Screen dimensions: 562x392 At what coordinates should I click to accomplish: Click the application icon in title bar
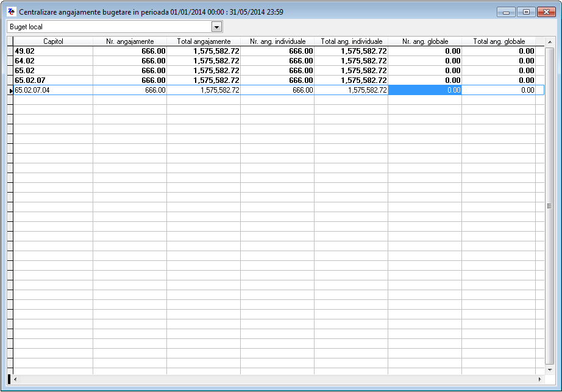pos(12,12)
